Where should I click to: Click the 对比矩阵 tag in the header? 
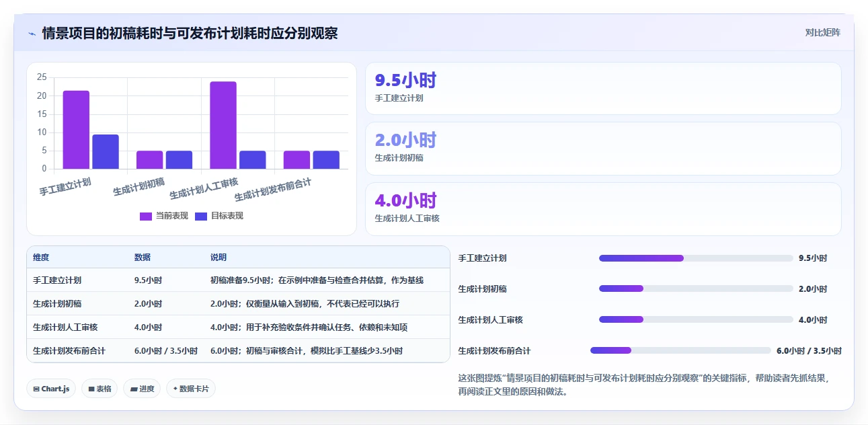pyautogui.click(x=822, y=32)
